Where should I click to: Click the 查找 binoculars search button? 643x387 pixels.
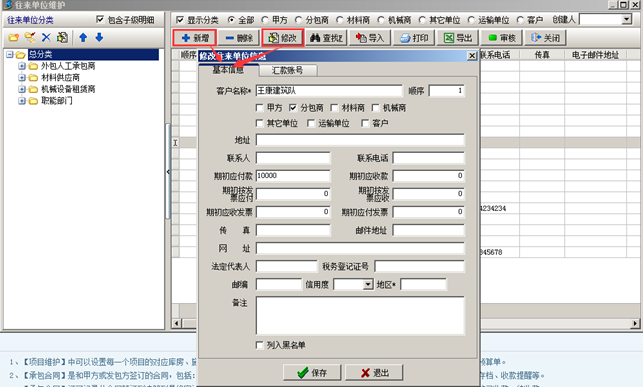coord(326,38)
